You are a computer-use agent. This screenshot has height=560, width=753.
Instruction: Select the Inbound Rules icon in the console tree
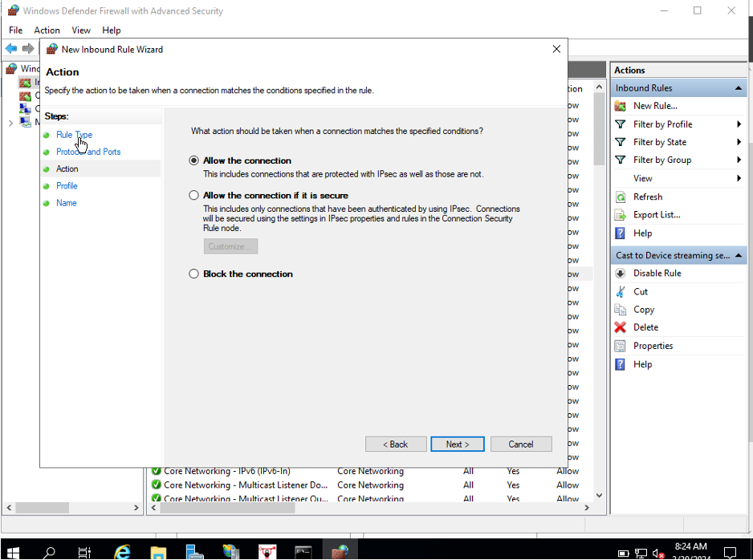25,83
